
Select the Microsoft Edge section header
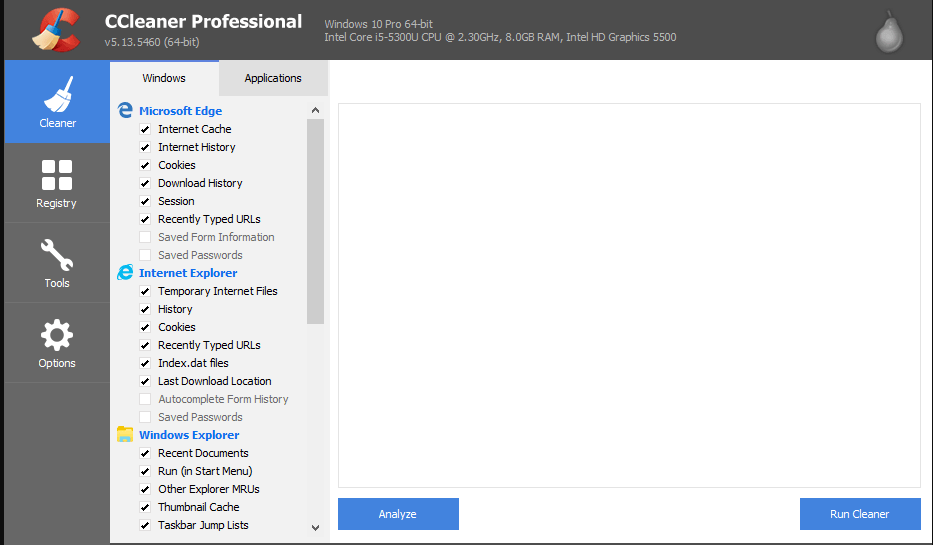point(180,111)
